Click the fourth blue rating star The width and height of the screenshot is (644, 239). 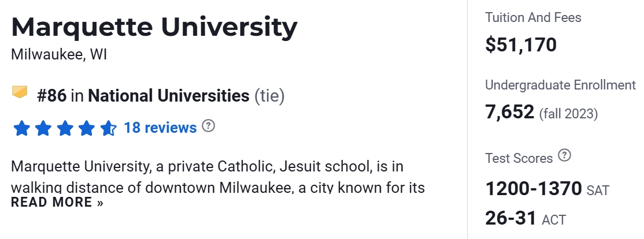[x=87, y=128]
